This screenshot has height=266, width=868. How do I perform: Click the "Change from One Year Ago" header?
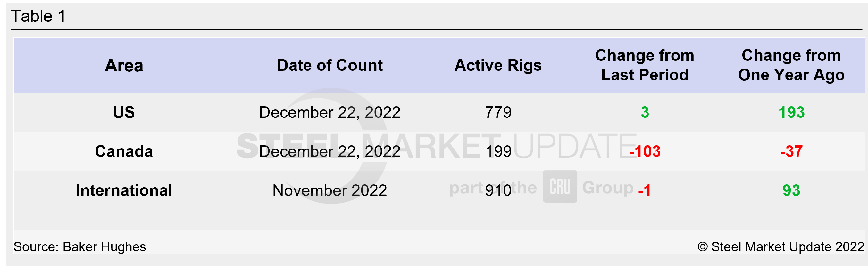(791, 65)
